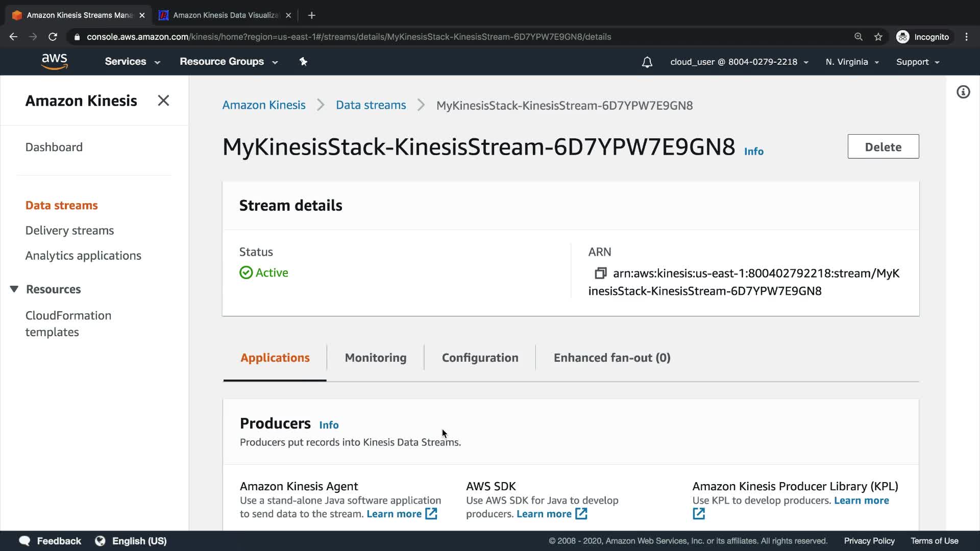The image size is (980, 551).
Task: Click the AWS logo to go home
Action: pos(55,62)
